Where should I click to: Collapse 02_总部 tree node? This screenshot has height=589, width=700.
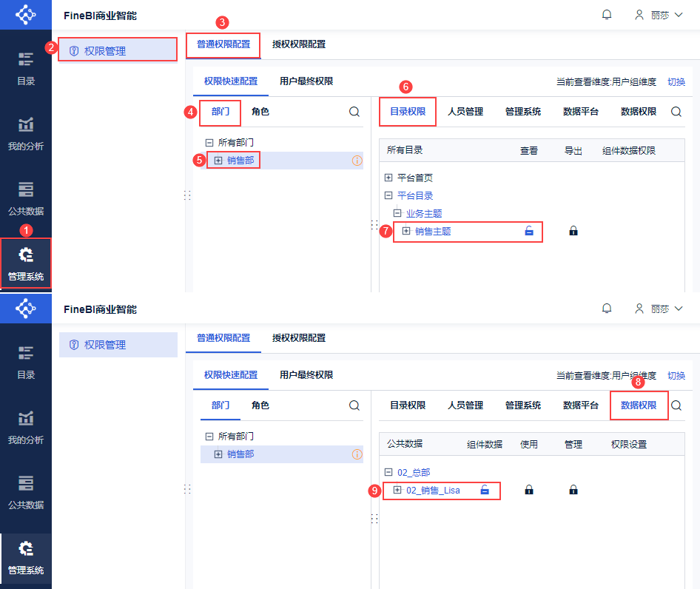388,472
